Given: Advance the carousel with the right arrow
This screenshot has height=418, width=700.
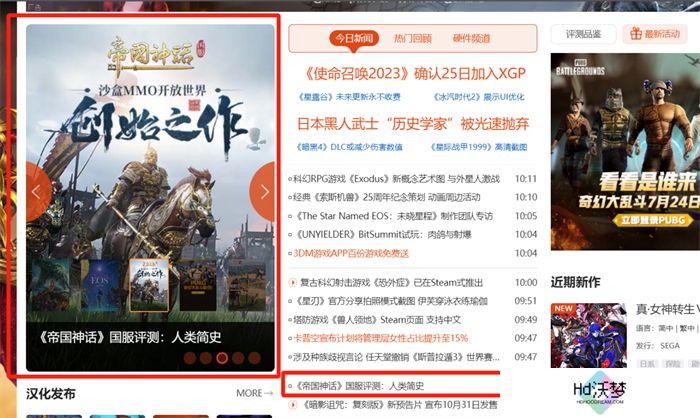Looking at the screenshot, I should point(262,192).
